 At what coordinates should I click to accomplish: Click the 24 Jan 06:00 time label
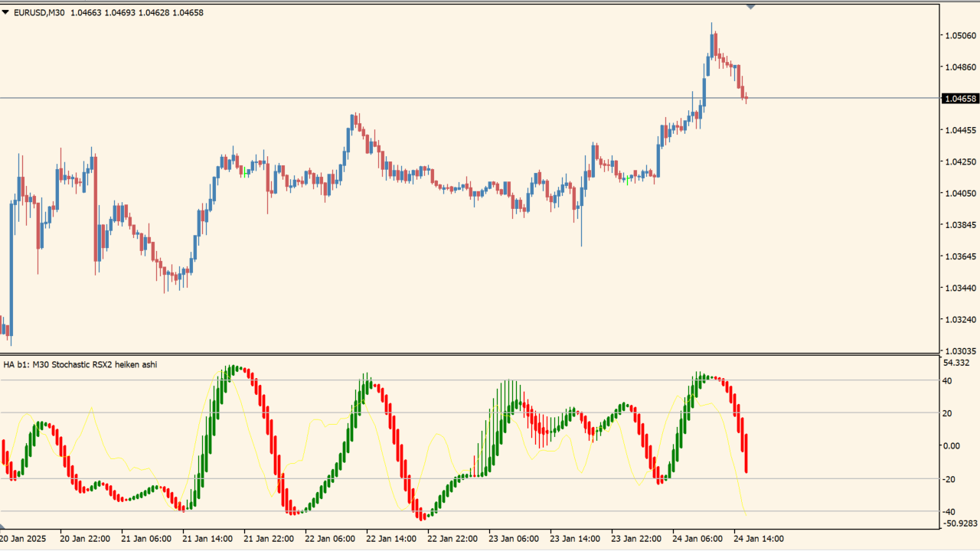tap(697, 539)
